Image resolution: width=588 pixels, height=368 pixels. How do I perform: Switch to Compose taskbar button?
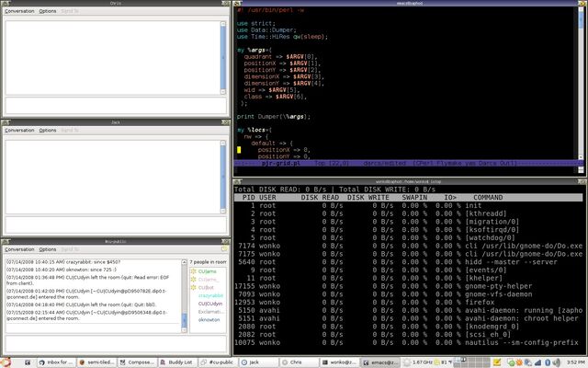coord(137,362)
